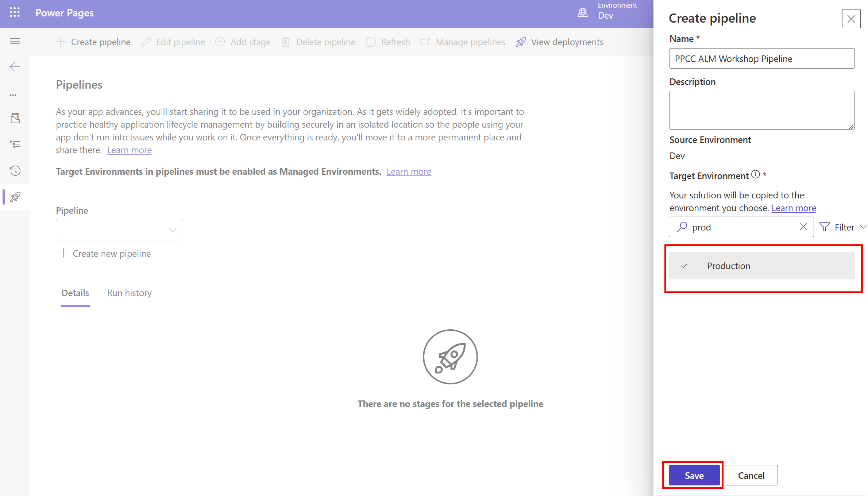Click the back arrow icon
The image size is (868, 496).
[15, 67]
